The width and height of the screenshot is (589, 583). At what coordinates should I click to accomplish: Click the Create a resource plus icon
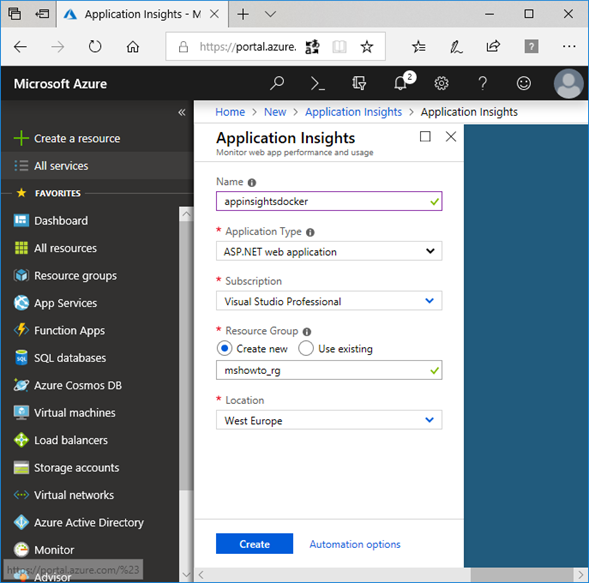pos(21,138)
